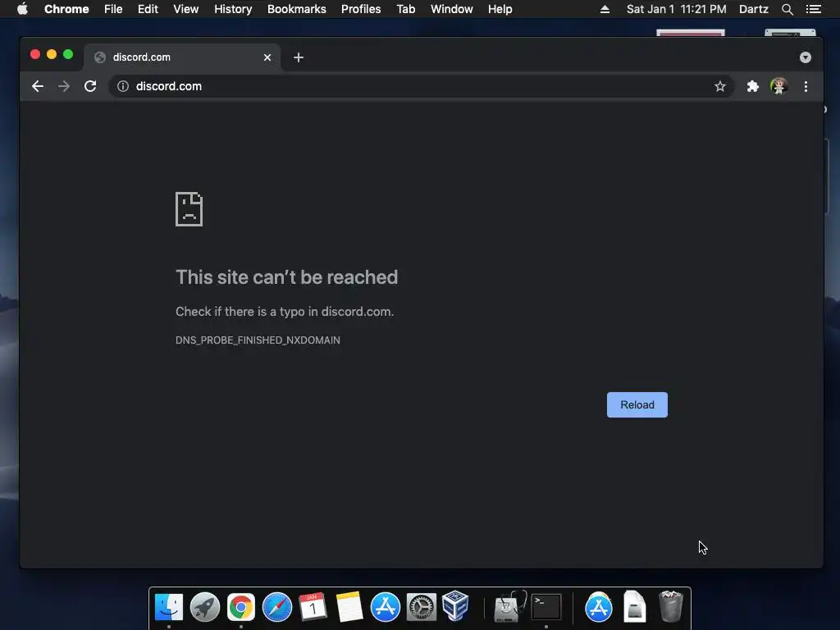
Task: Open the document stack beside Trash
Action: tap(634, 606)
